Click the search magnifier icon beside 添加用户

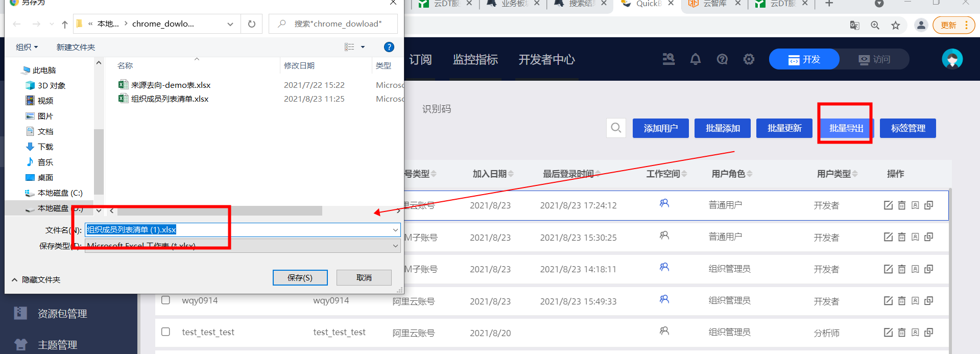616,128
